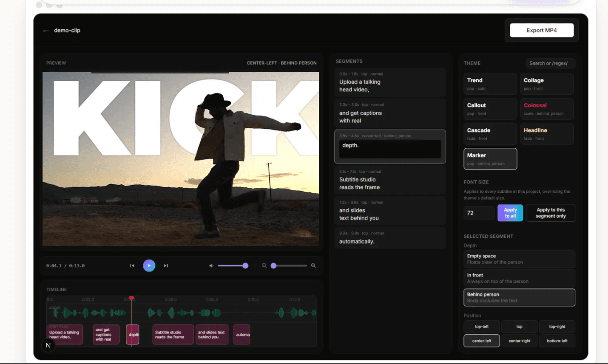Open segment 'and slides text behind you'
This screenshot has height=364, width=608.
click(x=390, y=211)
